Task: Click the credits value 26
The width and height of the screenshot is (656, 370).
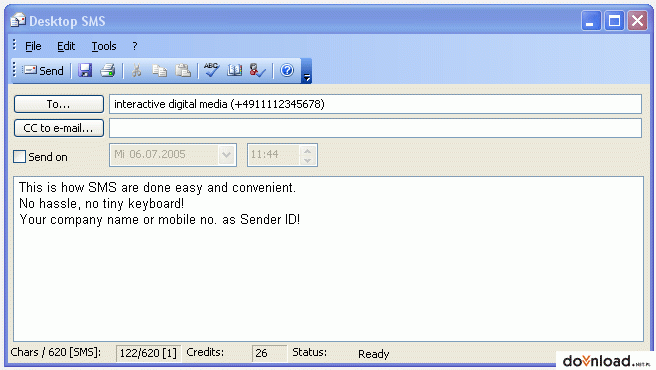Action: coord(269,353)
